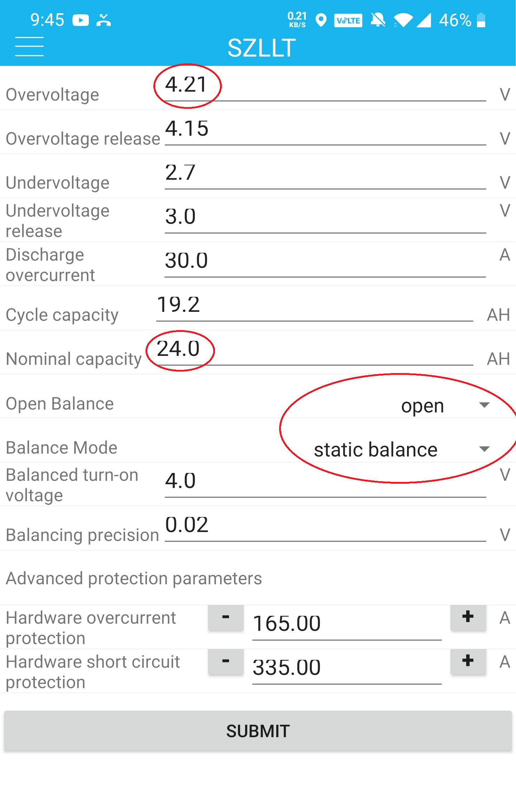Open the hamburger menu
The image size is (516, 812).
click(29, 47)
